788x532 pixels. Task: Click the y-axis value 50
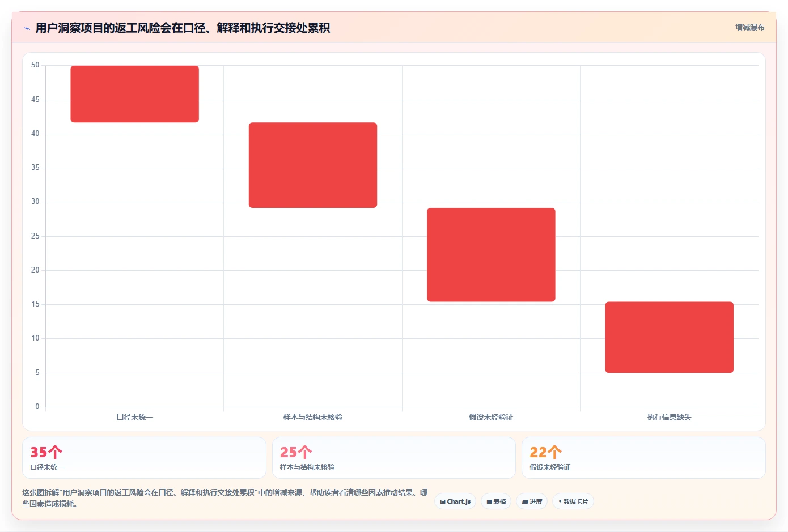click(35, 65)
